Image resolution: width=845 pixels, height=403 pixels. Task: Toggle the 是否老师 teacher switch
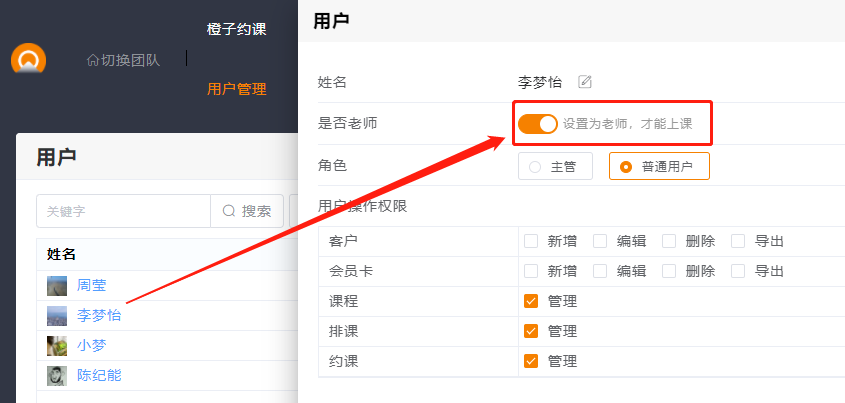[x=538, y=124]
